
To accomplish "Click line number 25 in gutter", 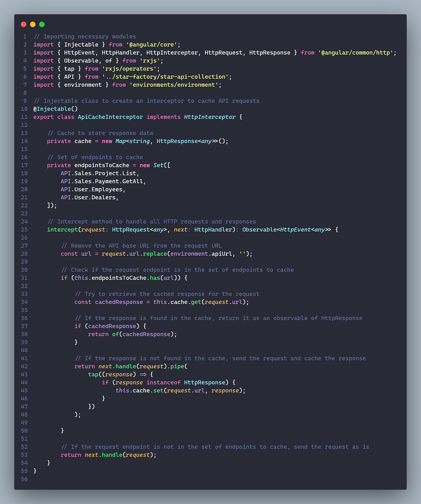I will point(24,230).
